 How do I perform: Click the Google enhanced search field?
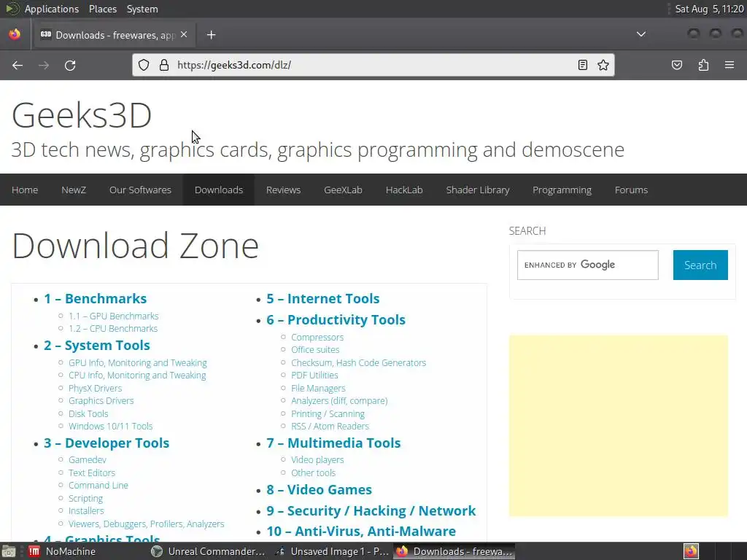[x=588, y=265]
